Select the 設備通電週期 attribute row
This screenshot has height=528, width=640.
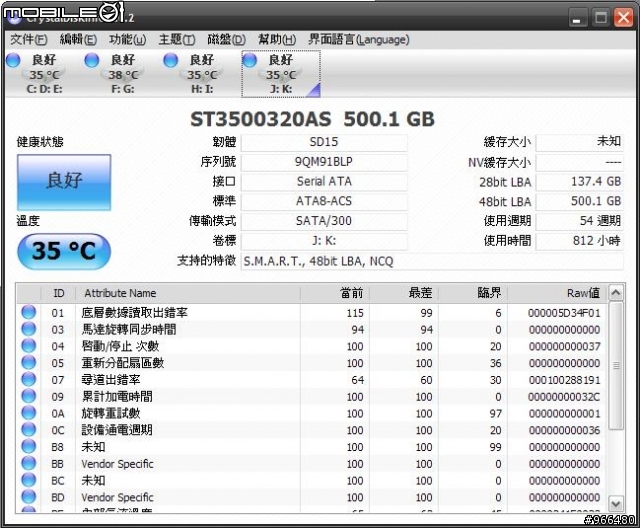click(312, 430)
